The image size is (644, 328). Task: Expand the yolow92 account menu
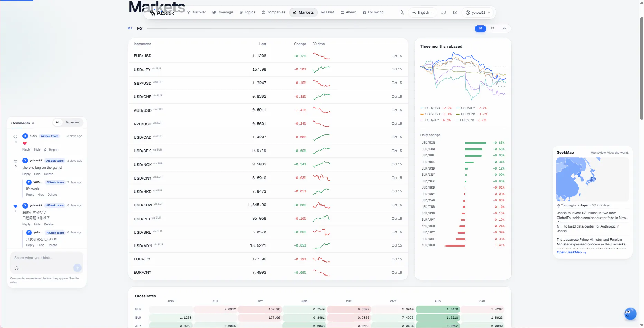click(x=478, y=12)
